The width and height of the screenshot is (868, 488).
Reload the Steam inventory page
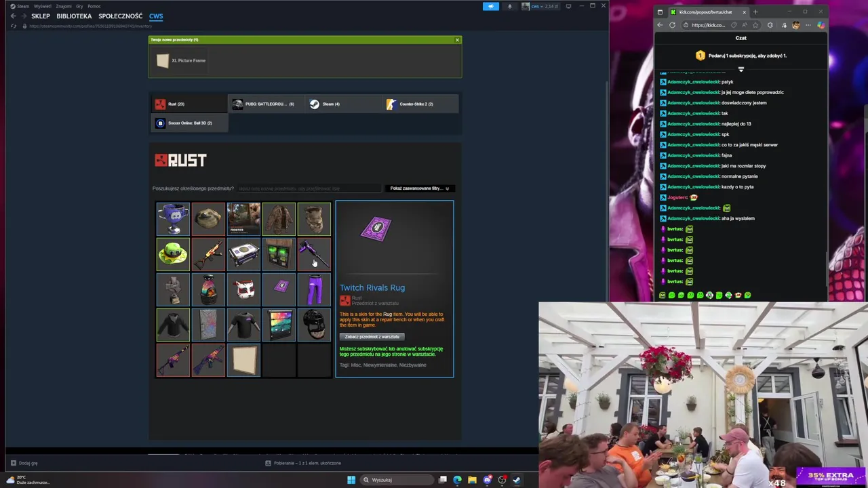14,26
